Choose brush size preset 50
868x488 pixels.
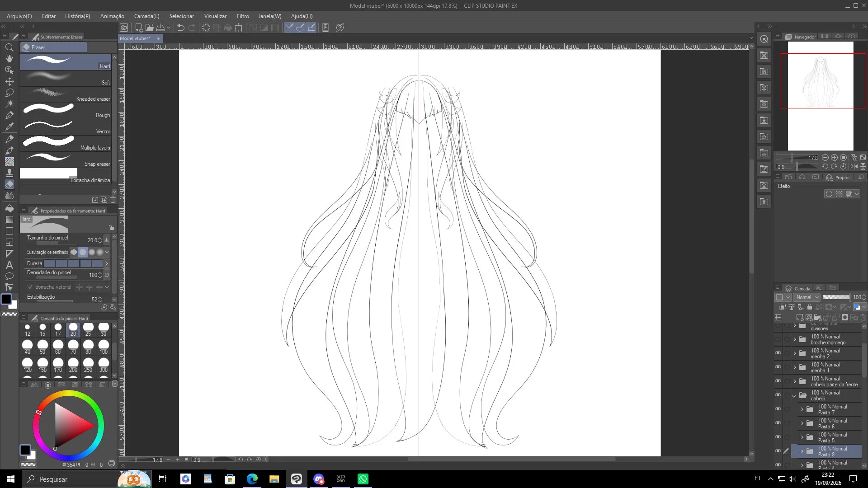(x=42, y=347)
